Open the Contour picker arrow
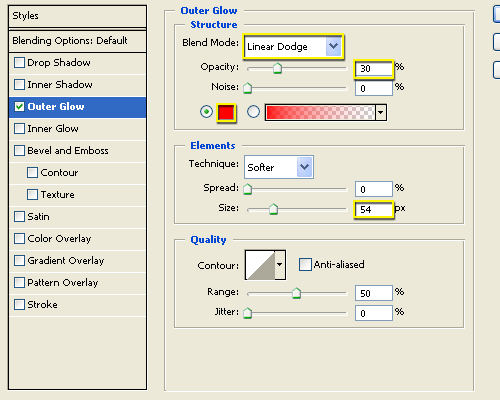This screenshot has height=400, width=500. [280, 265]
